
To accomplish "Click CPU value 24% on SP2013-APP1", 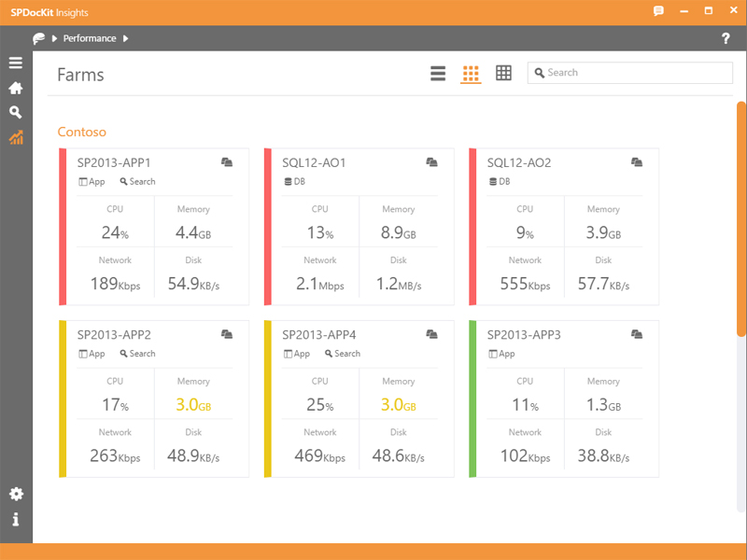I will click(x=115, y=232).
